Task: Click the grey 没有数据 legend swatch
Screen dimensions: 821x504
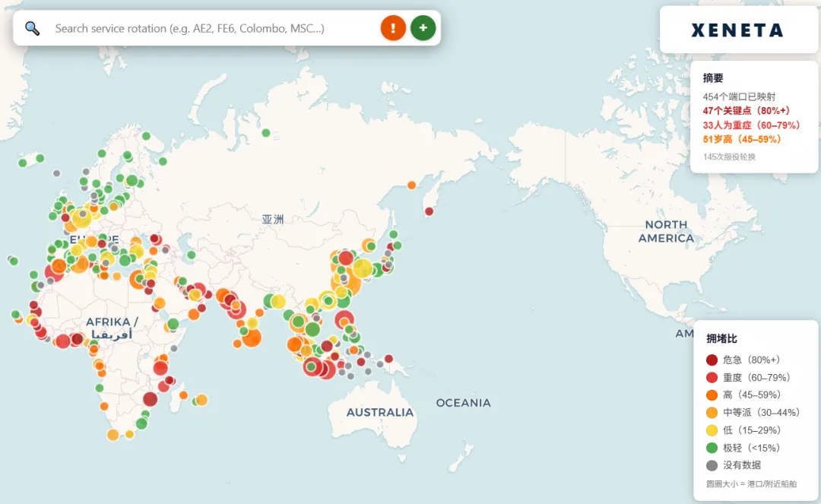Action: click(x=712, y=465)
